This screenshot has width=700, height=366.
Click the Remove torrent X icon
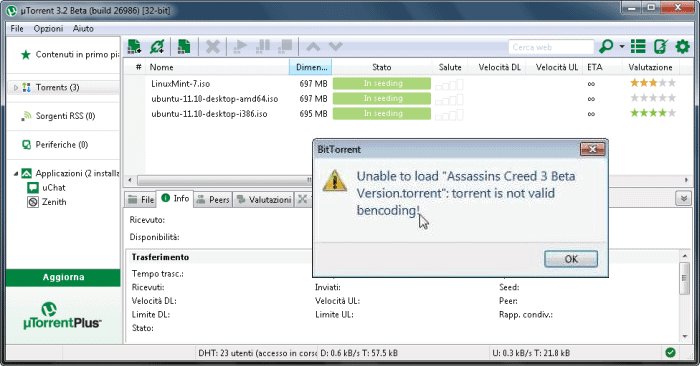pos(213,46)
